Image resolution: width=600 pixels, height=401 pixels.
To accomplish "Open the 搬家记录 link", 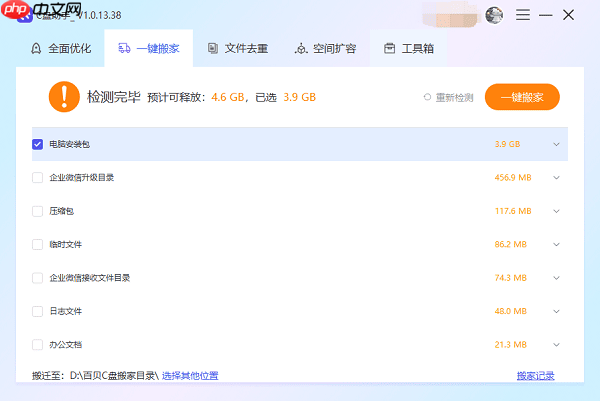I will point(536,376).
